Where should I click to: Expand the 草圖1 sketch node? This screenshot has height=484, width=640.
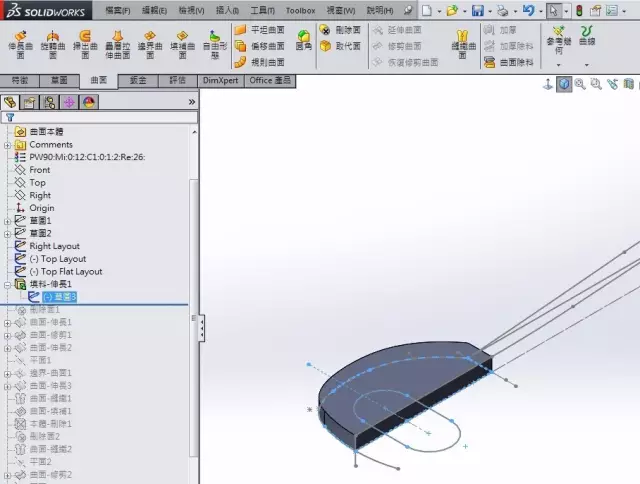pos(7,222)
